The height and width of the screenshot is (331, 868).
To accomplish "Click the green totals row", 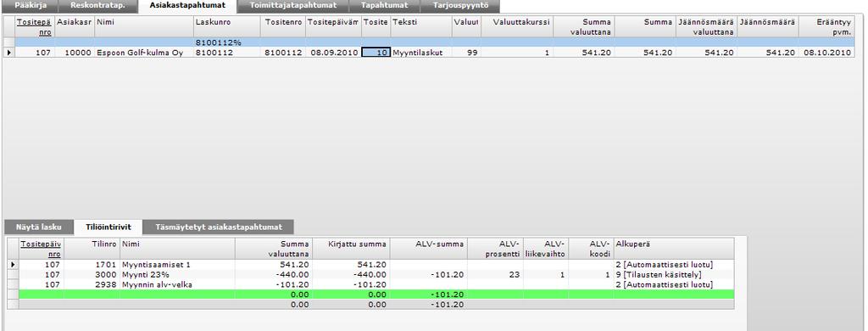I will point(377,295).
